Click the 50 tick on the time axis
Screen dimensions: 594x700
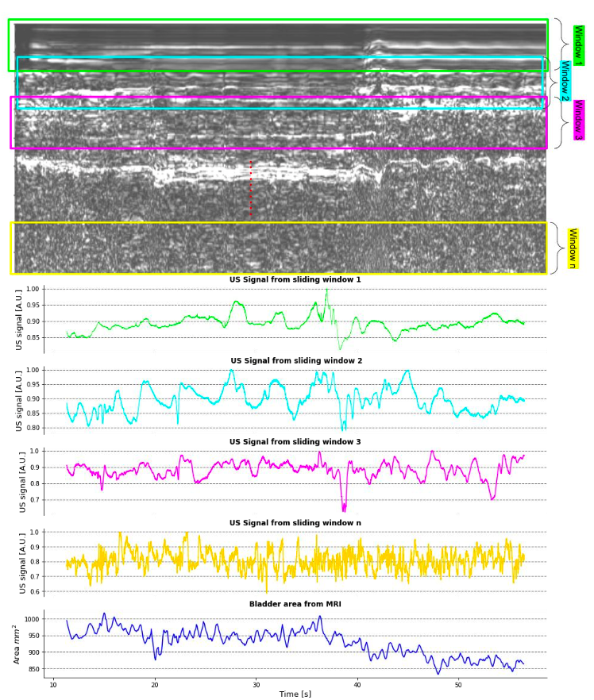coord(458,684)
